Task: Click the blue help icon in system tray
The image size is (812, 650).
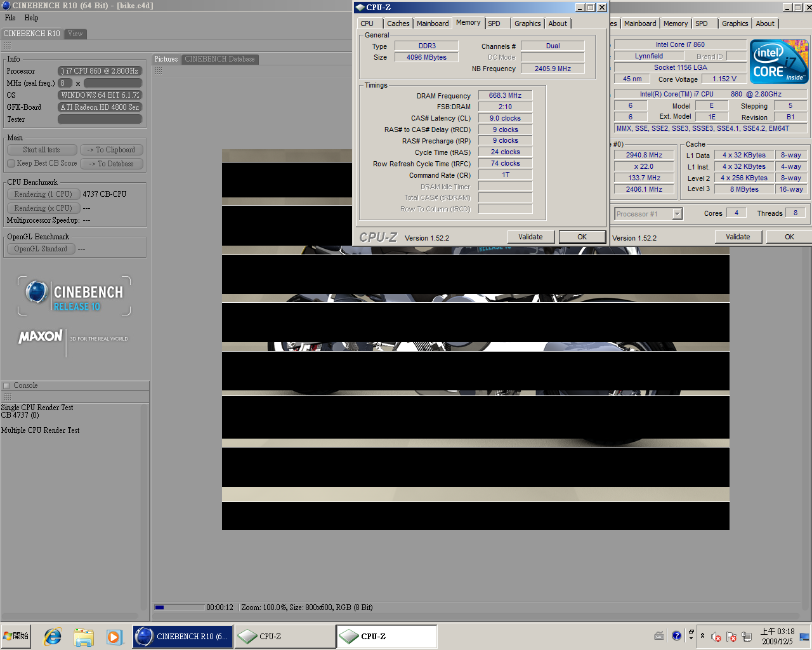Action: coord(676,635)
